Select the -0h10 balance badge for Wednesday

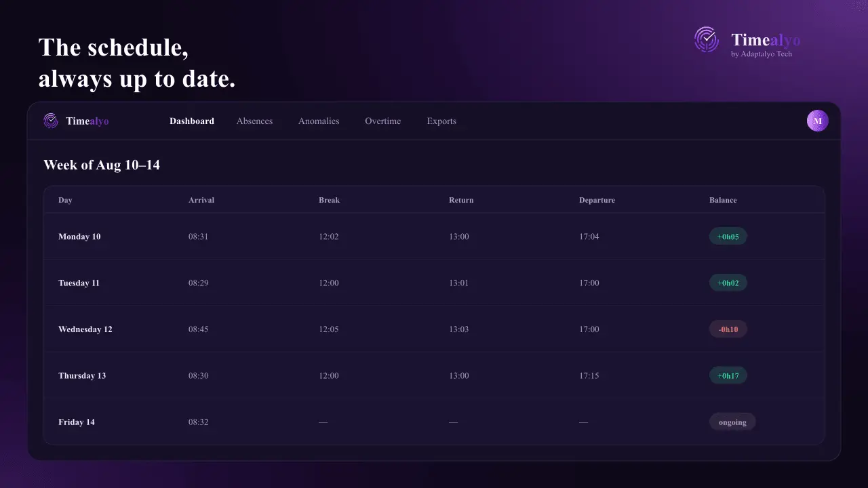click(x=728, y=329)
